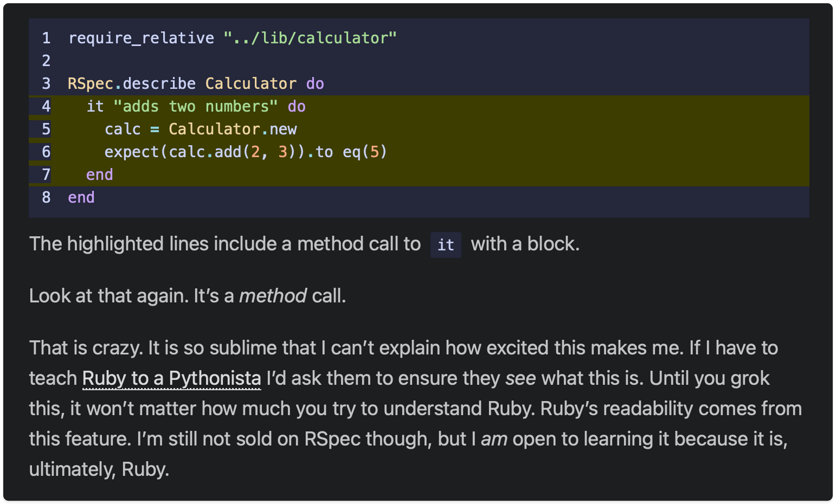This screenshot has width=836, height=504.
Task: Click 'eq(5)' matcher in code
Action: pos(365,152)
